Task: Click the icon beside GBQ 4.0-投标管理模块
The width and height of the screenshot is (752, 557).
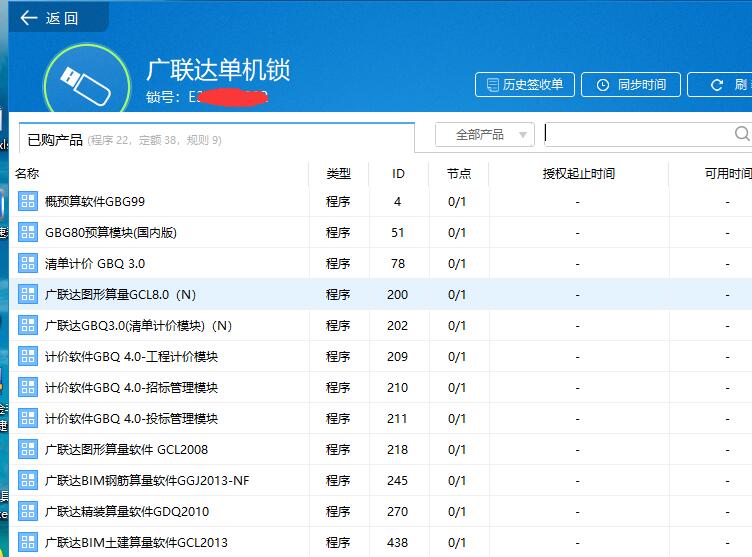Action: pyautogui.click(x=28, y=418)
